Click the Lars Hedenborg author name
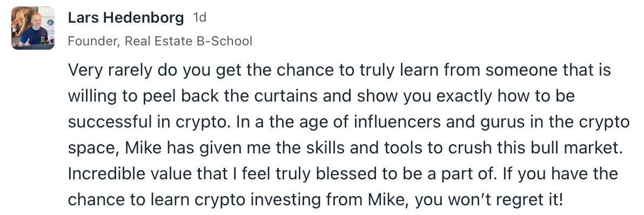The image size is (644, 215). tap(126, 18)
